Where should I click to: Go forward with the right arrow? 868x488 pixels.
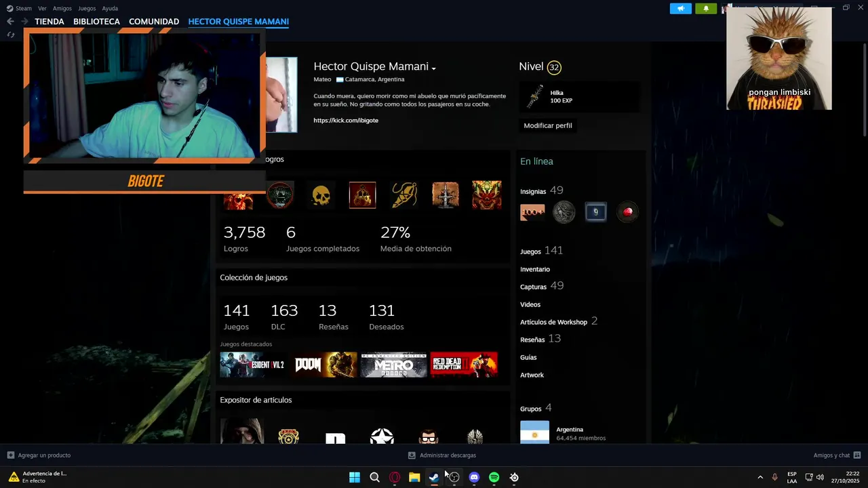[x=24, y=22]
